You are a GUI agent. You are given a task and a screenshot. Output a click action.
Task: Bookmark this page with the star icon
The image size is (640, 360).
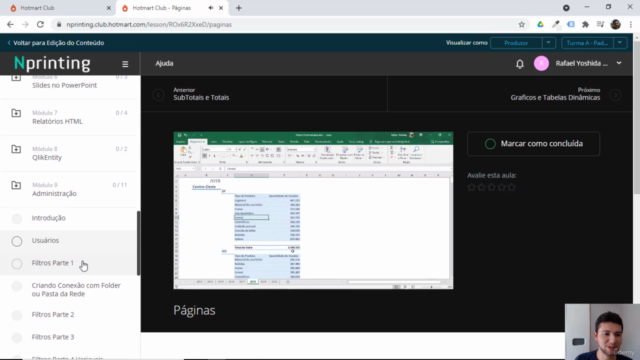pos(522,24)
